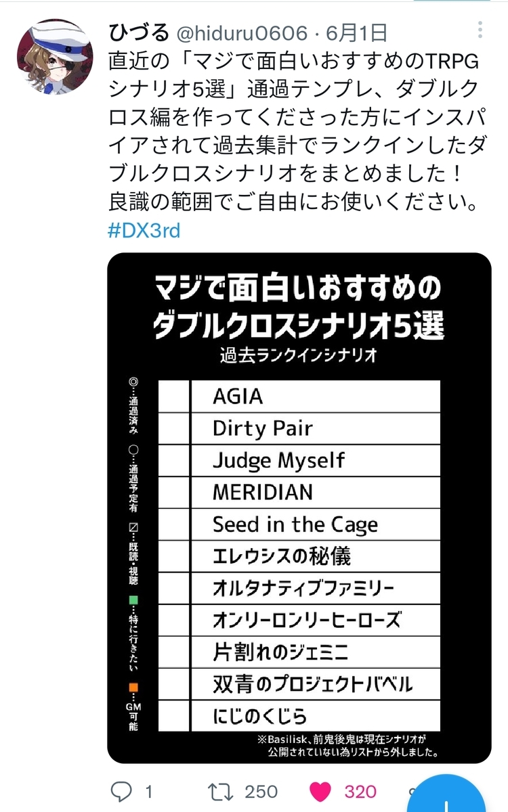The height and width of the screenshot is (812, 508).
Task: Like the tweet with heart icon
Action: coord(320,792)
